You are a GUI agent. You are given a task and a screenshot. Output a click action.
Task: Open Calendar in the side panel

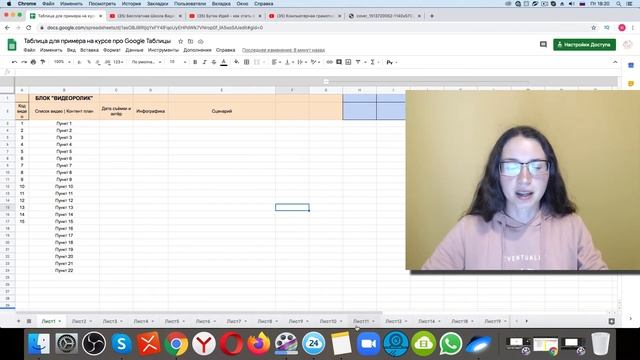tap(631, 65)
